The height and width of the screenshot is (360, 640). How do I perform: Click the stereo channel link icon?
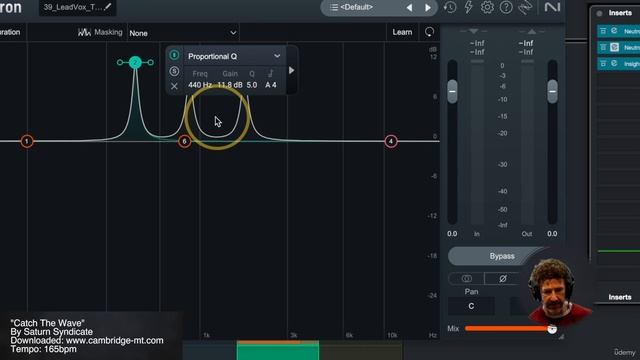tap(466, 278)
